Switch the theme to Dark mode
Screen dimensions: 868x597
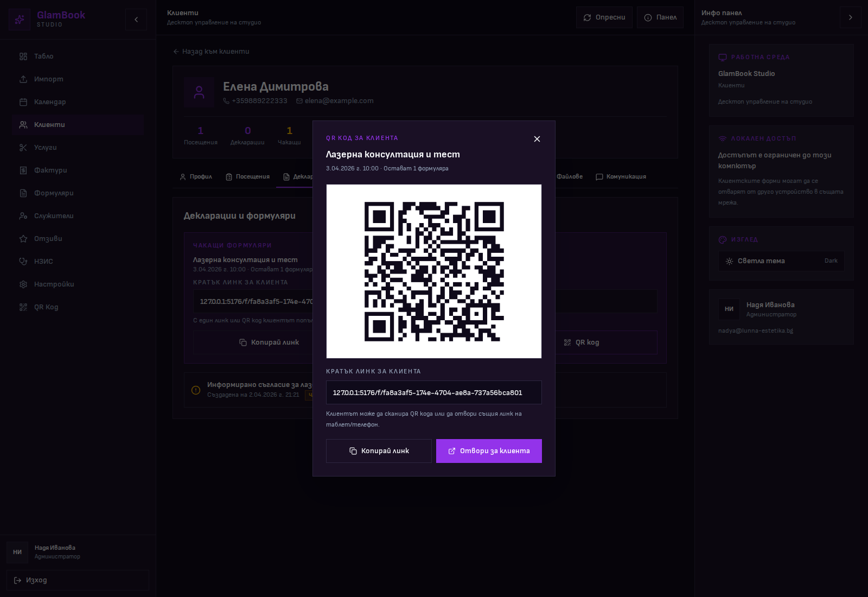tap(831, 261)
